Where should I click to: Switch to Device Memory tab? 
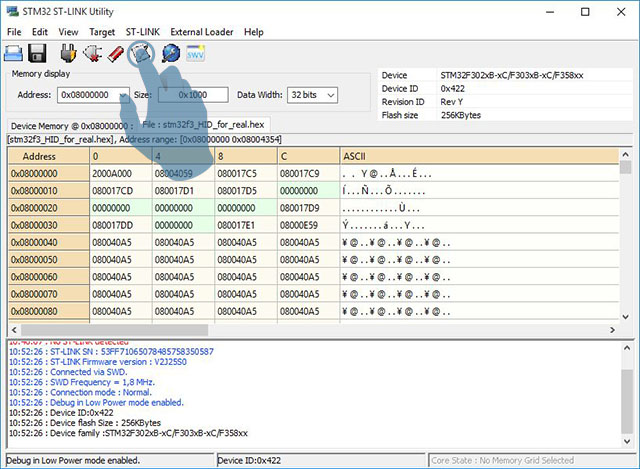70,126
